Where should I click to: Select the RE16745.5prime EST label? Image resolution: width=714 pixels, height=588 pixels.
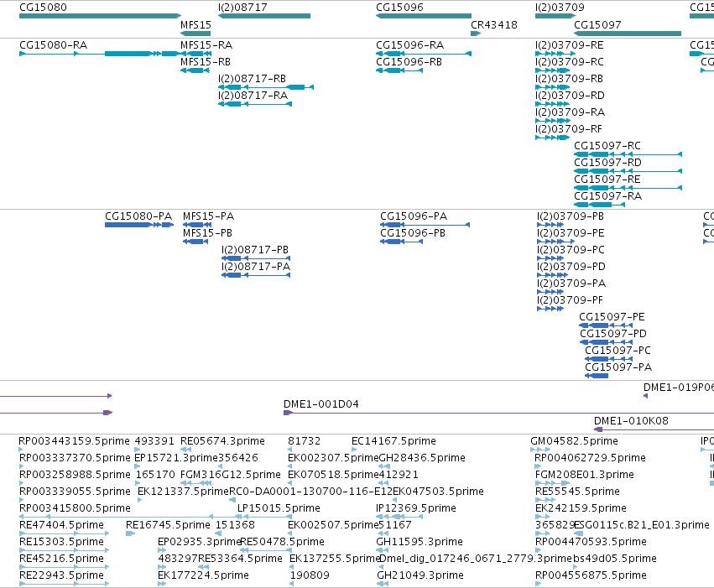tap(168, 525)
